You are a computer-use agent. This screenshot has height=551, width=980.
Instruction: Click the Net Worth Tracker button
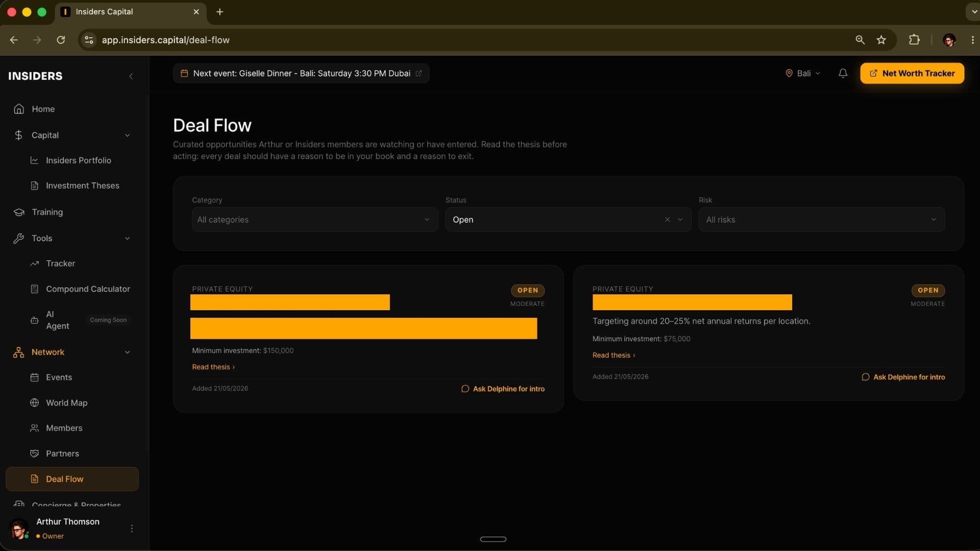click(x=912, y=73)
